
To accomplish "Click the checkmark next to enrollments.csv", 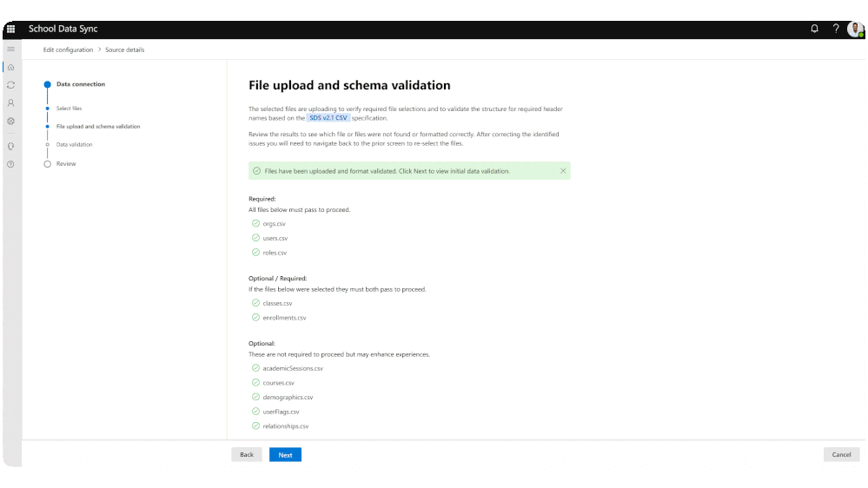I will click(x=255, y=318).
